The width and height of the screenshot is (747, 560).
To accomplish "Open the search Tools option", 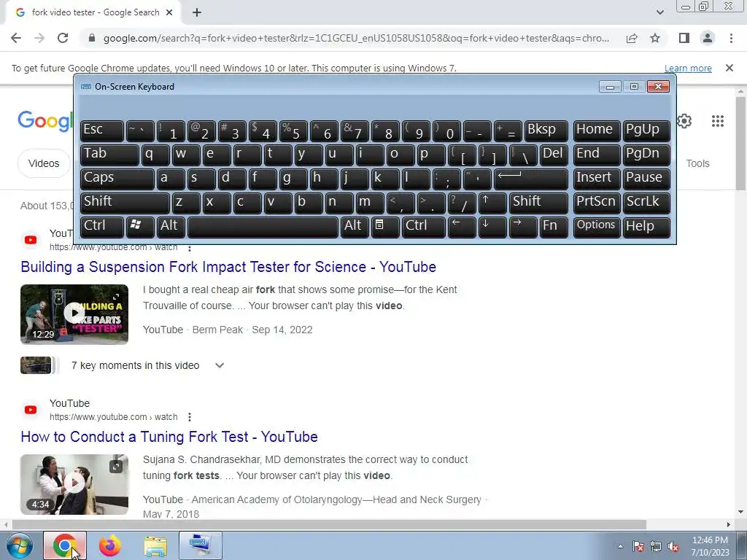I will 697,163.
